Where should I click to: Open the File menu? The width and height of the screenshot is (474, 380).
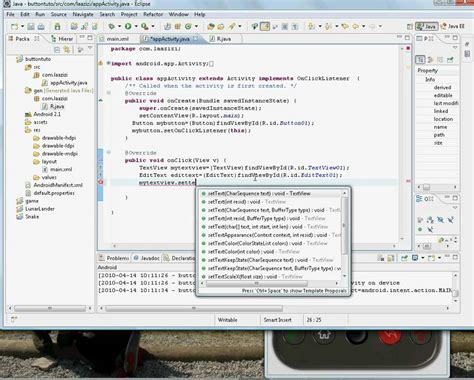tap(10, 14)
